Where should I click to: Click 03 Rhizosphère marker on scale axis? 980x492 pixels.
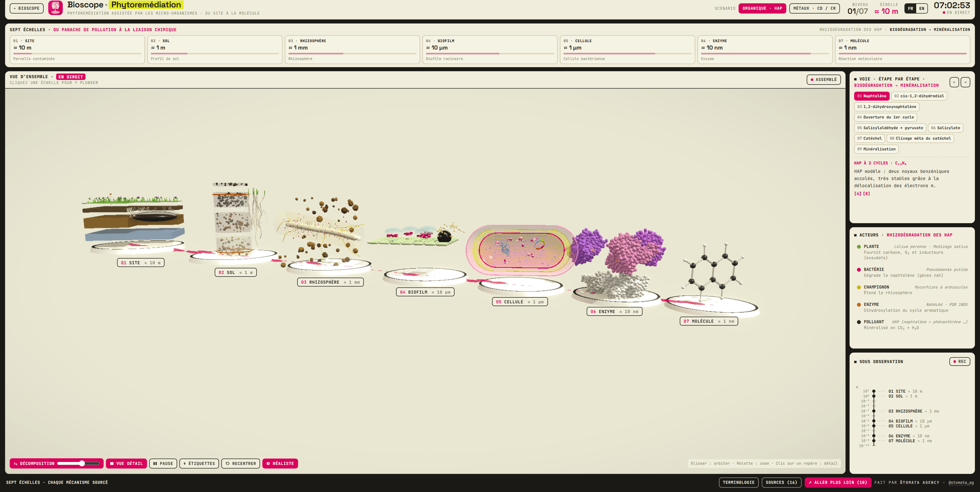874,411
